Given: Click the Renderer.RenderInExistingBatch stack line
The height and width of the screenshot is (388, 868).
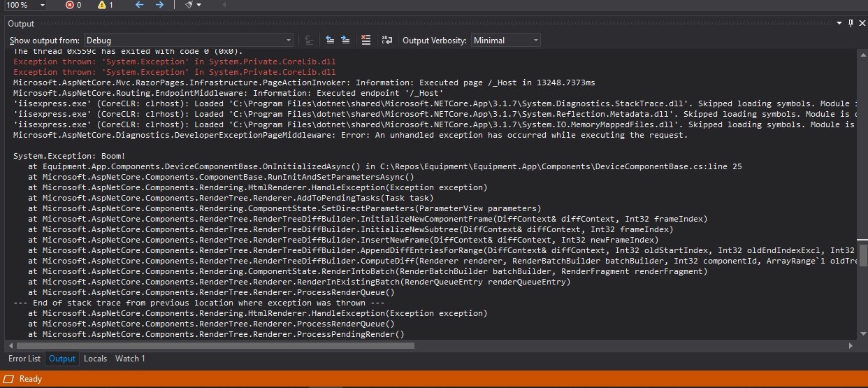Looking at the screenshot, I should click(299, 282).
